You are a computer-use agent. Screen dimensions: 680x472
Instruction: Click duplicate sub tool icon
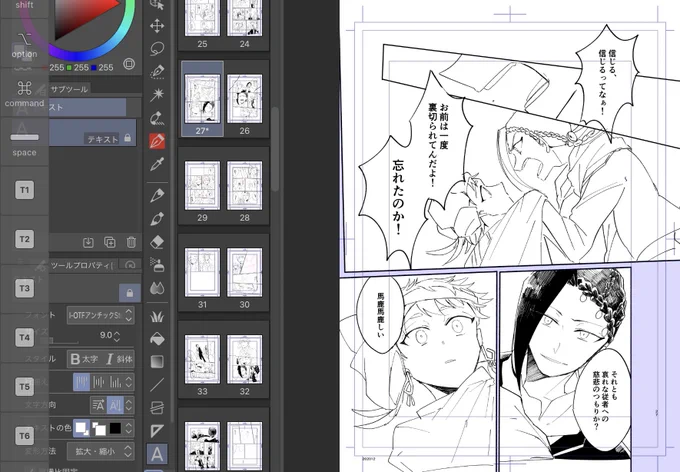[x=110, y=242]
